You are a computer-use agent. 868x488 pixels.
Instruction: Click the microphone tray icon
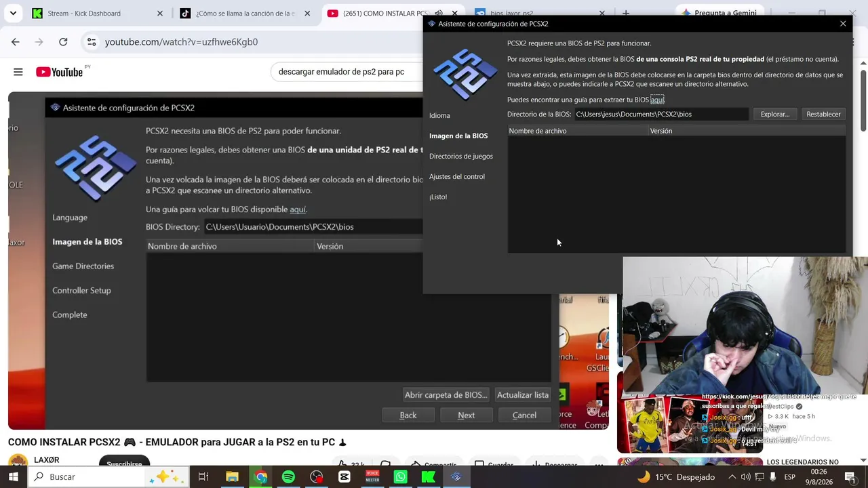click(x=771, y=476)
